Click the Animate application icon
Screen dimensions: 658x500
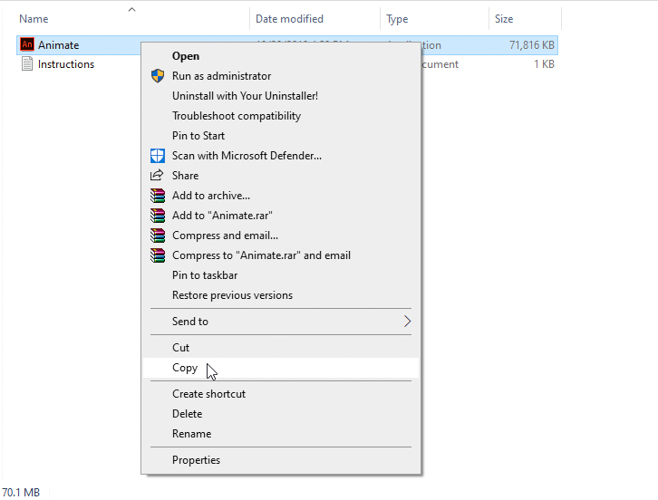[27, 44]
